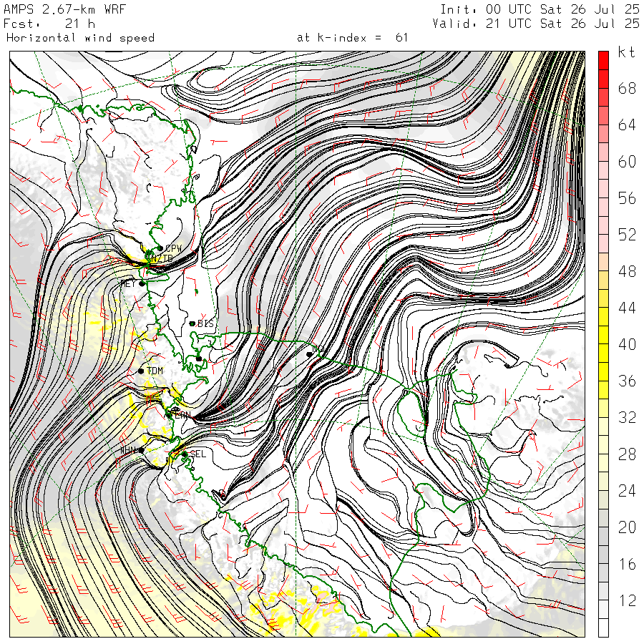Click the black dot beside TOM label

(x=141, y=371)
